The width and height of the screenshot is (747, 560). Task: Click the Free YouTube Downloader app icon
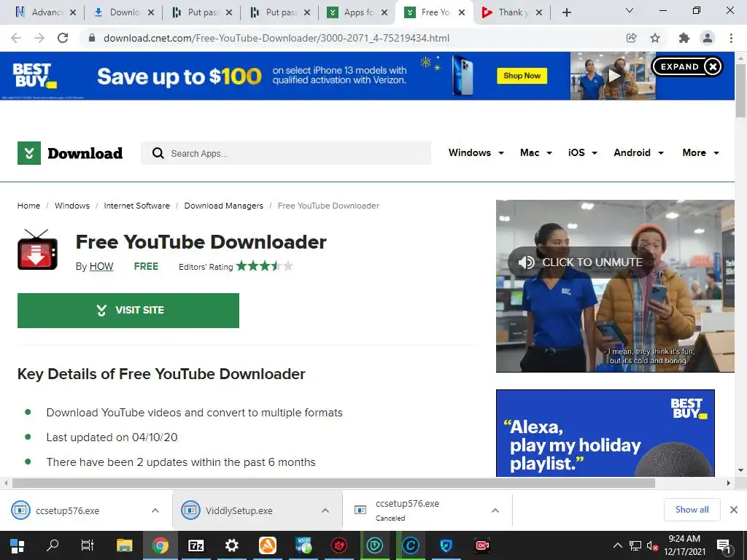click(38, 249)
